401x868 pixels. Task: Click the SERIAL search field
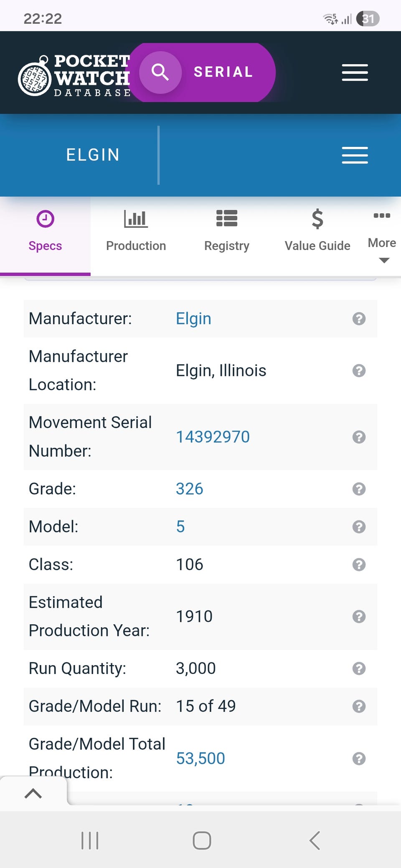(223, 72)
